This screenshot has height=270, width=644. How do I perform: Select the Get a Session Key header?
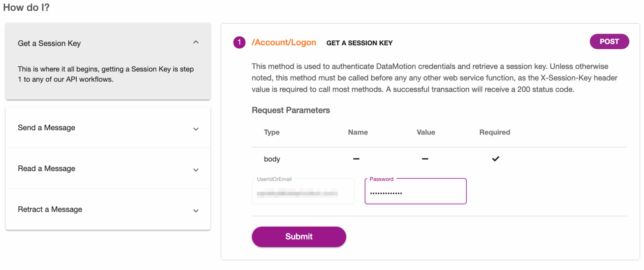tap(49, 43)
